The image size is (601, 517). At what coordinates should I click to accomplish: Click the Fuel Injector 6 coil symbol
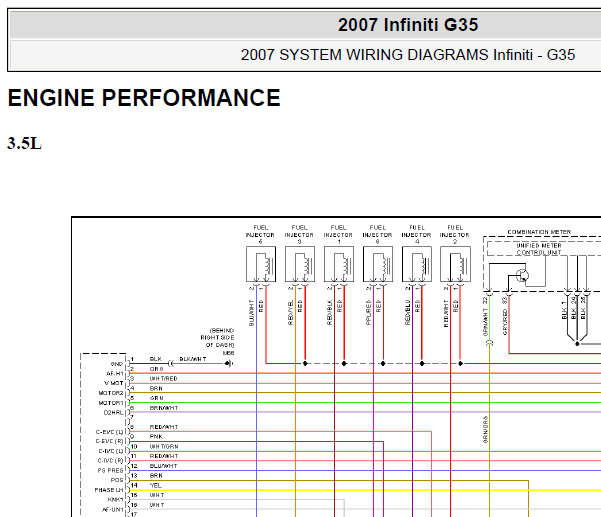pos(378,264)
